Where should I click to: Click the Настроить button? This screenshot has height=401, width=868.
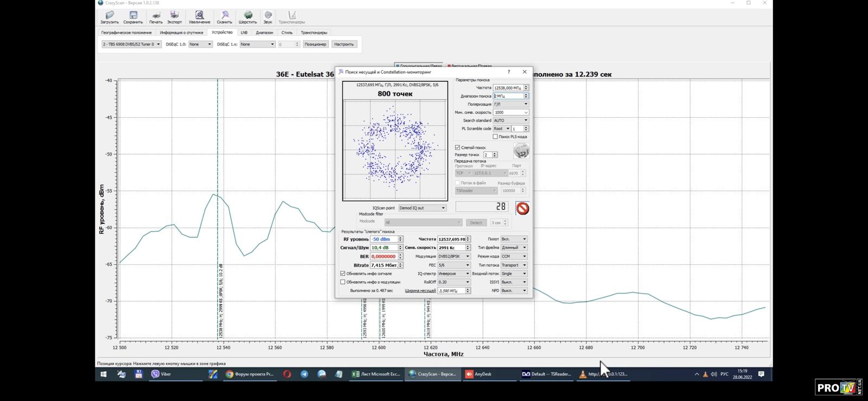coord(343,44)
